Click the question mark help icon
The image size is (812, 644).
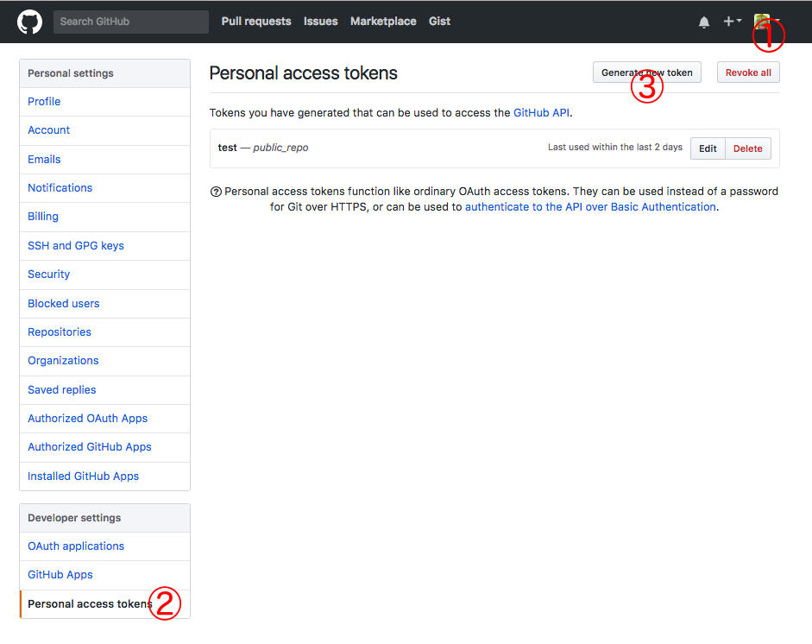click(x=216, y=192)
